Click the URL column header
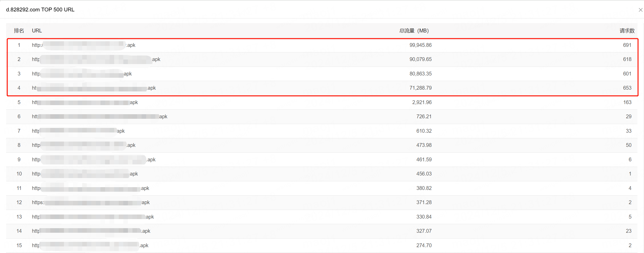The height and width of the screenshot is (253, 644). [x=37, y=31]
